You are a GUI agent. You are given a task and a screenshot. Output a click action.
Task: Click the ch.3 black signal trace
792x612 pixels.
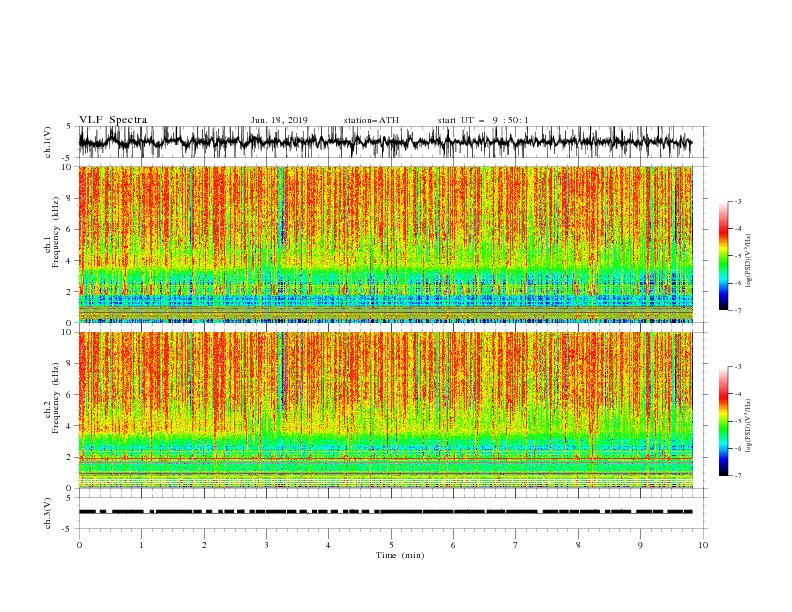pyautogui.click(x=386, y=512)
